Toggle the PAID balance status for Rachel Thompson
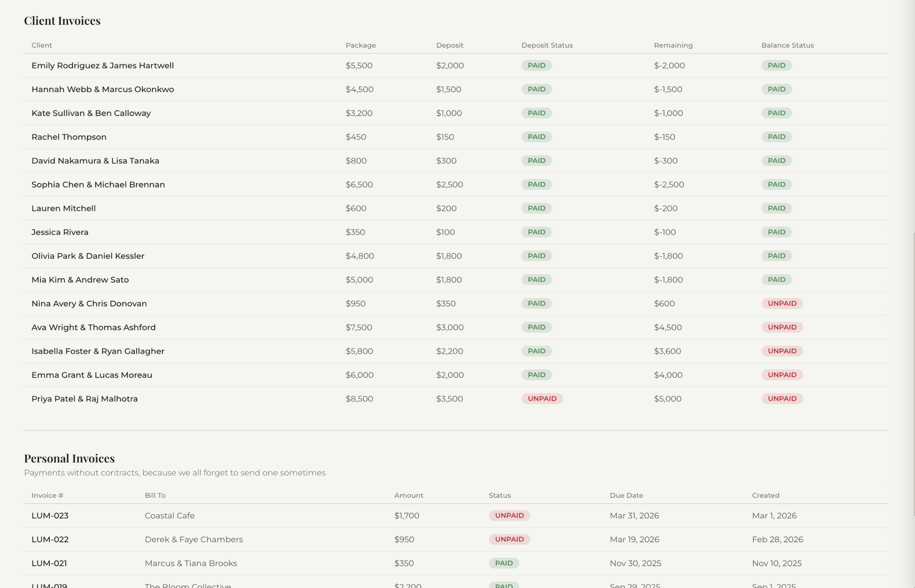 pos(776,137)
